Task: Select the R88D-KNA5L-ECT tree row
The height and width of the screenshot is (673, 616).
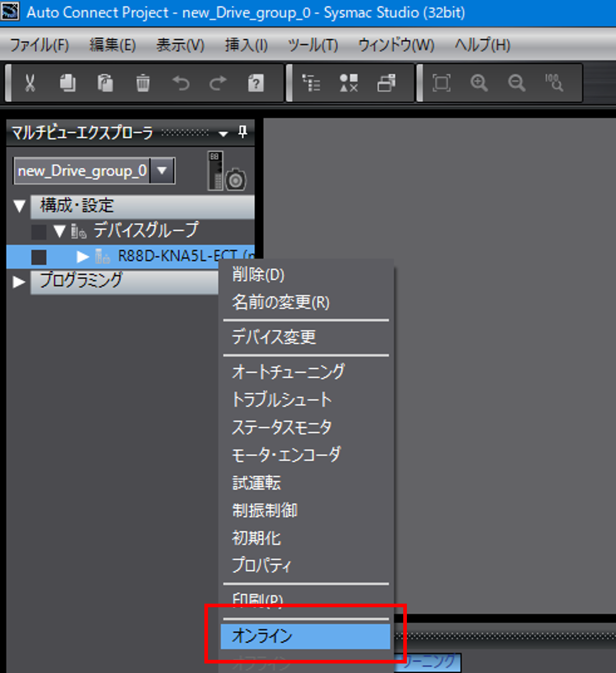Action: coord(130,257)
